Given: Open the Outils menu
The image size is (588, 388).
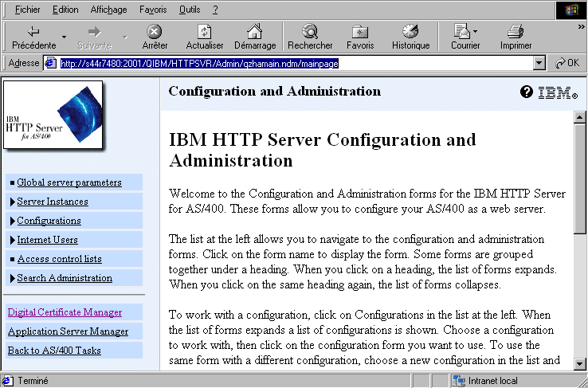Looking at the screenshot, I should 190,10.
